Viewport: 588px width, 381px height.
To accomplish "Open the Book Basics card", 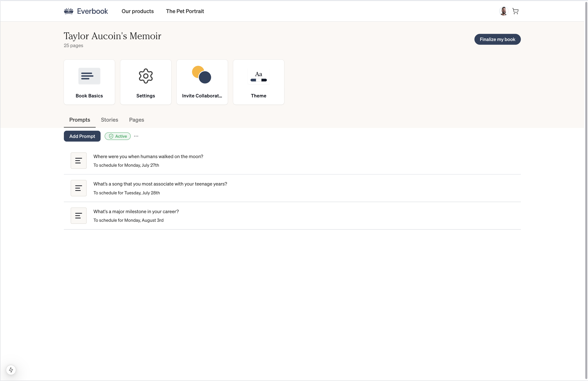I will [x=89, y=82].
